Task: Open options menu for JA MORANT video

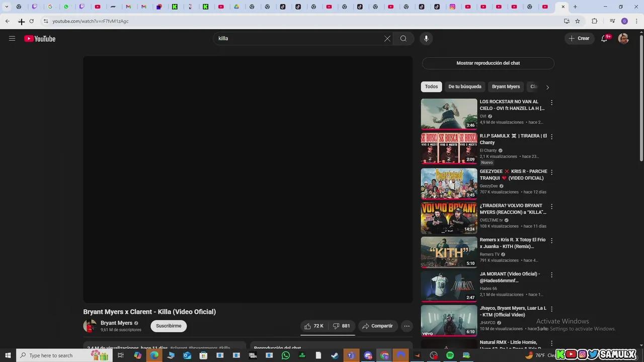Action: tap(551, 275)
